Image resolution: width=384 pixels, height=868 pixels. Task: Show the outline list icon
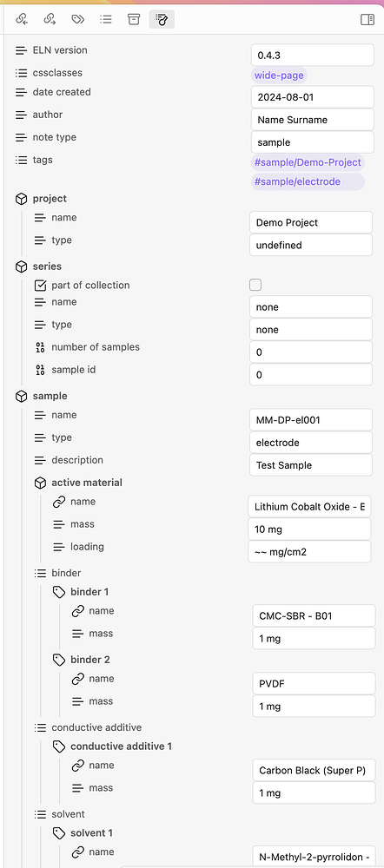106,19
